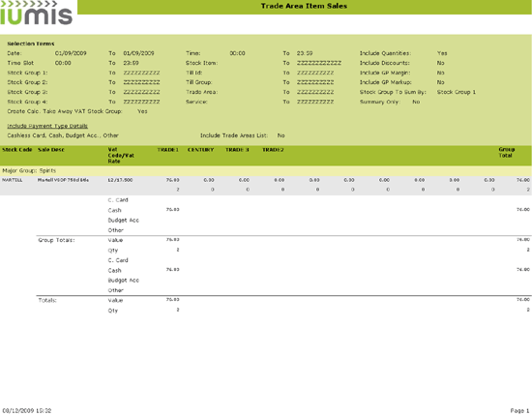Click the TRADE1 column header
This screenshot has width=532, height=416.
(x=167, y=150)
